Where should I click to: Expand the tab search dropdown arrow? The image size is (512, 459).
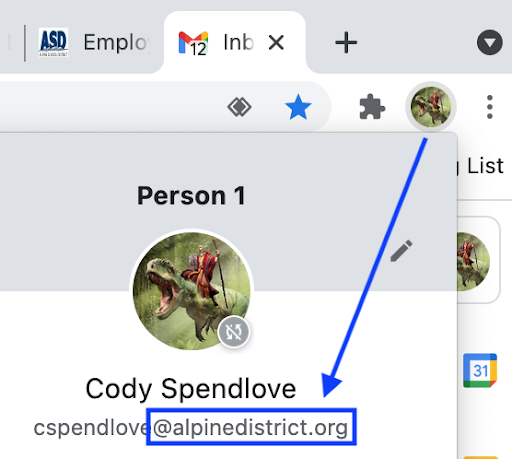click(x=489, y=42)
